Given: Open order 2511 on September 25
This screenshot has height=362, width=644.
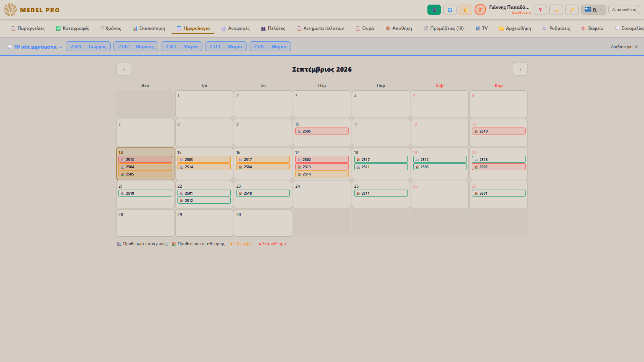Looking at the screenshot, I should point(381,193).
